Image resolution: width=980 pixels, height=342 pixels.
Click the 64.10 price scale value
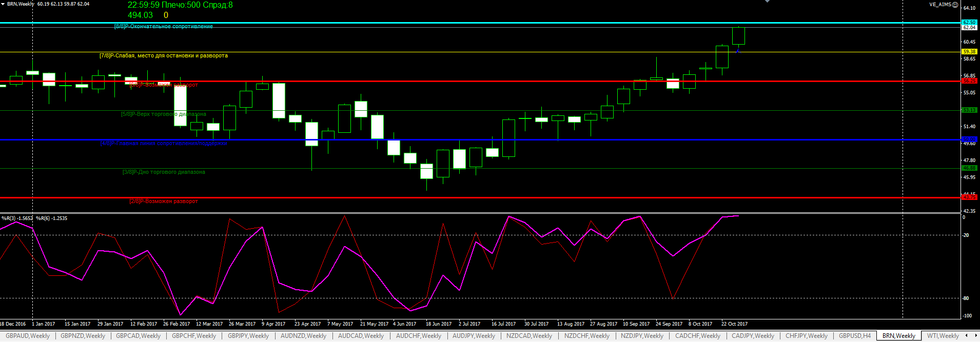(x=969, y=8)
